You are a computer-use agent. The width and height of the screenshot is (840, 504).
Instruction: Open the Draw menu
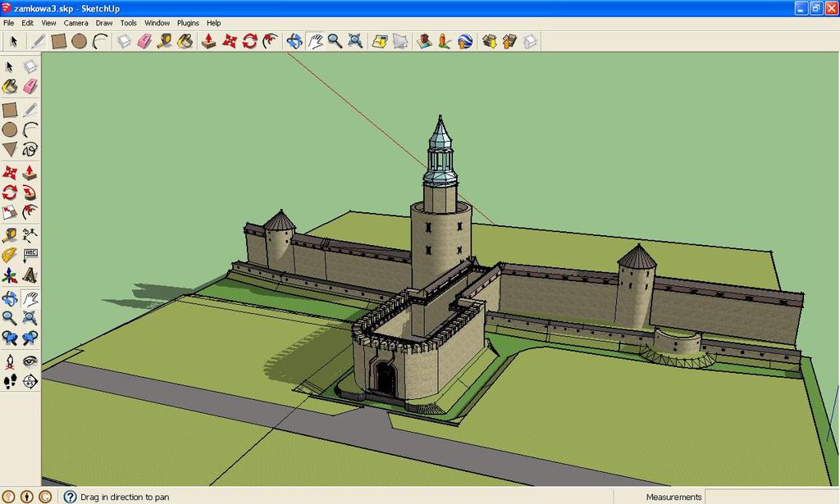[104, 23]
